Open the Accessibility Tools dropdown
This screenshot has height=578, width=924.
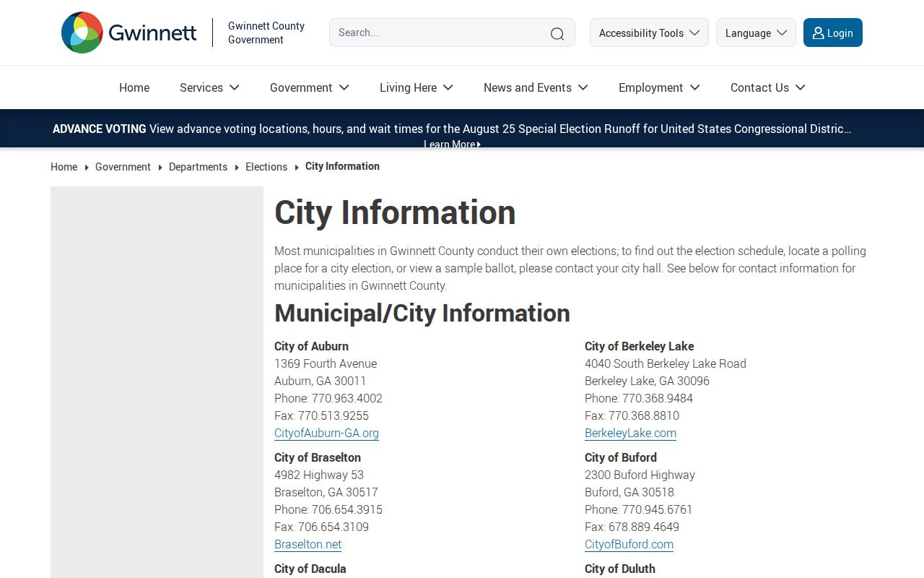(649, 33)
